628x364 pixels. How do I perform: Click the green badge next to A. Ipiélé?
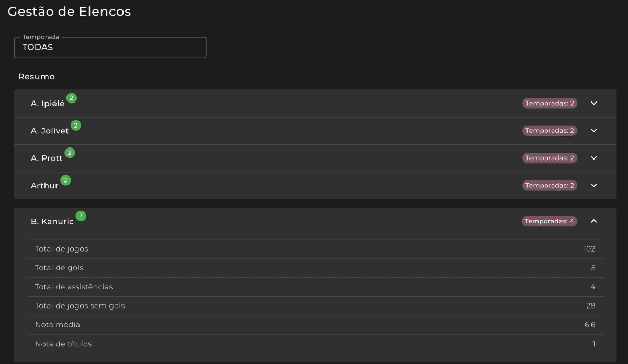(x=72, y=98)
